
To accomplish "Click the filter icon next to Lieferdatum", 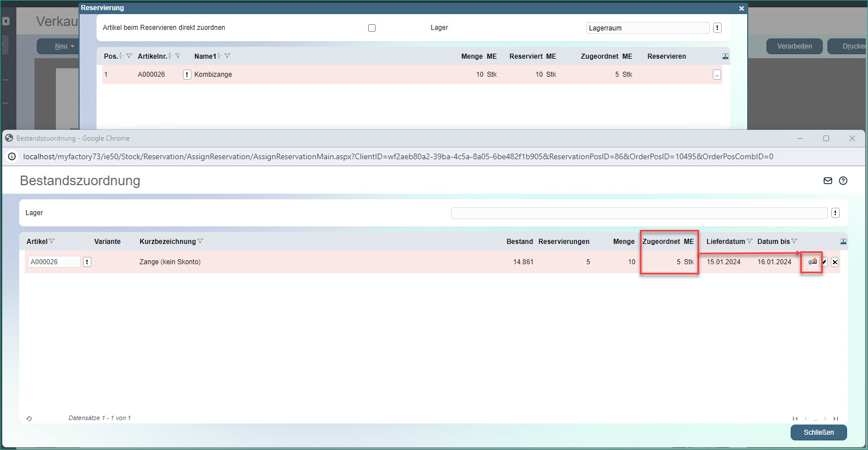I will pyautogui.click(x=750, y=242).
